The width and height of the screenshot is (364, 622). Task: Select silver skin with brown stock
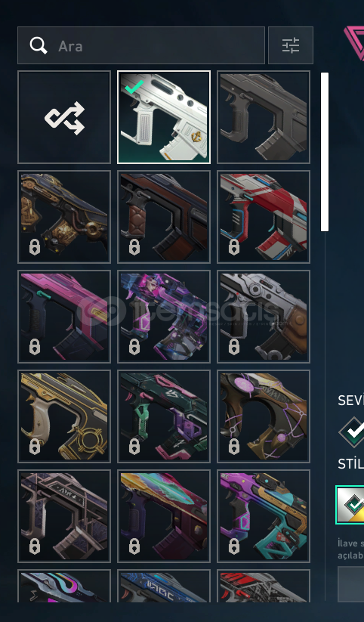[x=264, y=317]
